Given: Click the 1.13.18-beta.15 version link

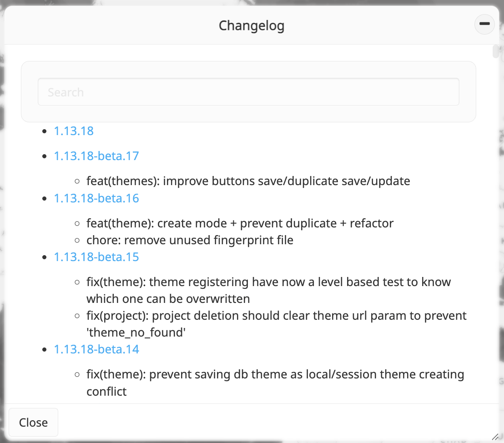Looking at the screenshot, I should [96, 257].
